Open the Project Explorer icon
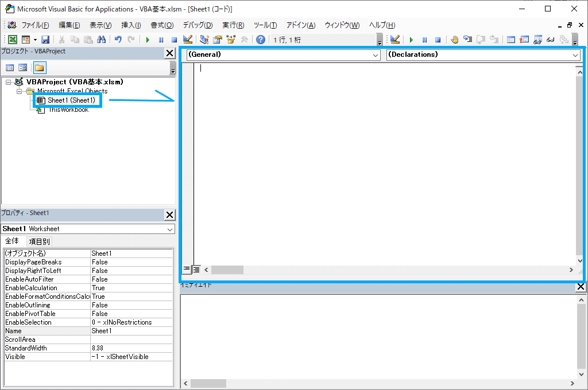 tap(204, 40)
